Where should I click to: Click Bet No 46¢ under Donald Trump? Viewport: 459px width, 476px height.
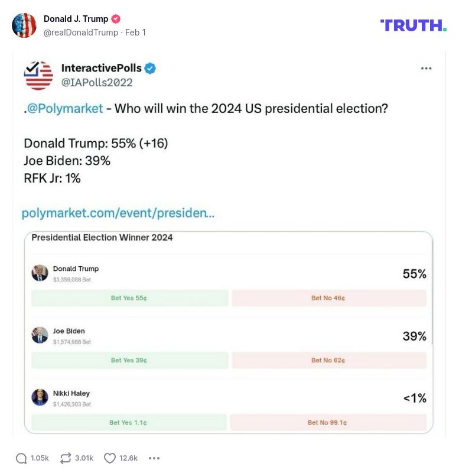click(328, 298)
